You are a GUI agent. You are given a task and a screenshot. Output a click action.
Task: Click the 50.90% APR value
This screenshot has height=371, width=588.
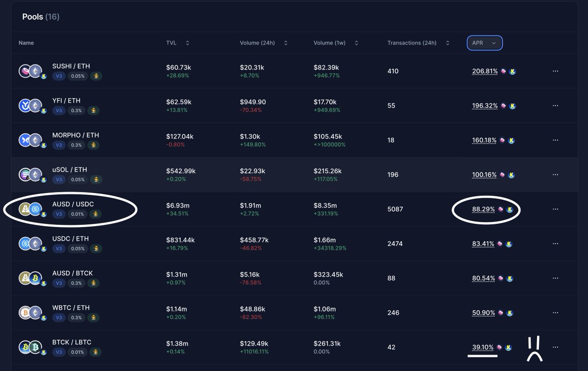coord(484,313)
